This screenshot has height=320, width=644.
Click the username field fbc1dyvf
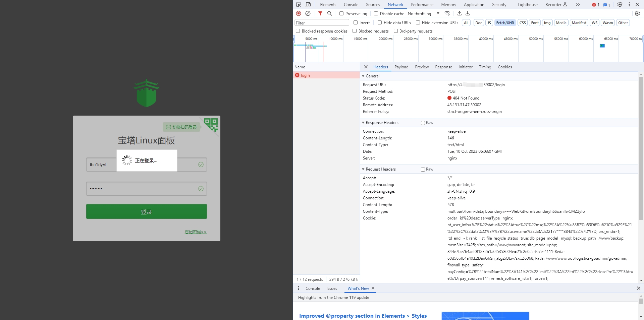pyautogui.click(x=147, y=165)
